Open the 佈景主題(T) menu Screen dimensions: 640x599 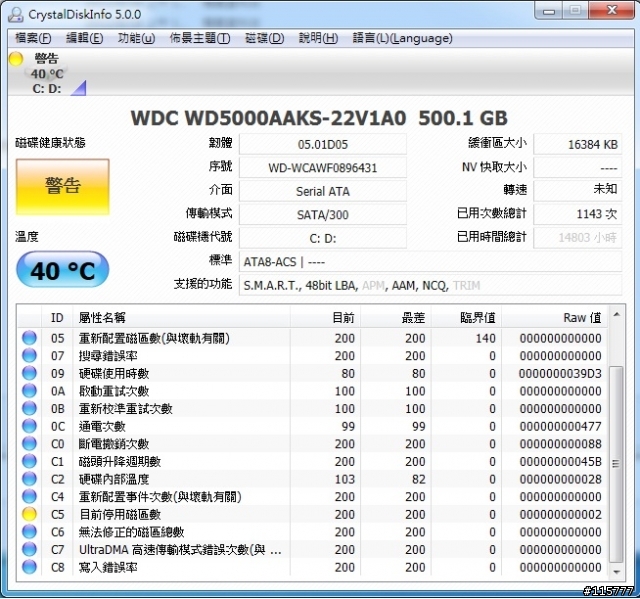(200, 38)
